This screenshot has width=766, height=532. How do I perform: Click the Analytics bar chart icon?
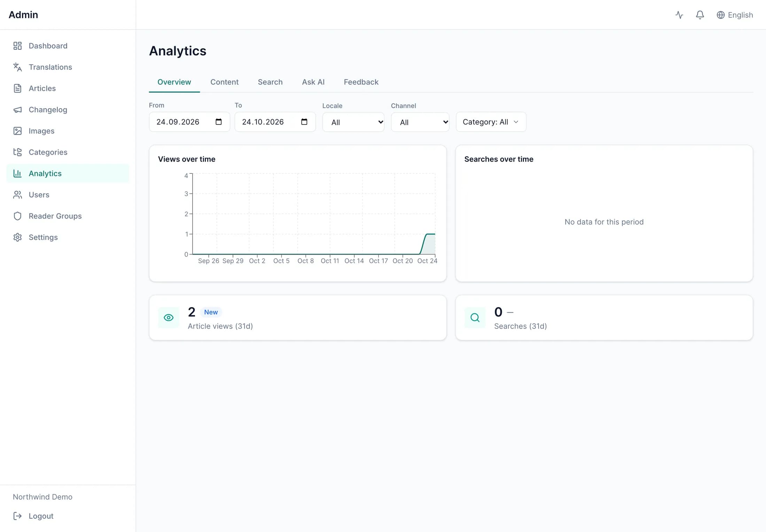click(17, 173)
